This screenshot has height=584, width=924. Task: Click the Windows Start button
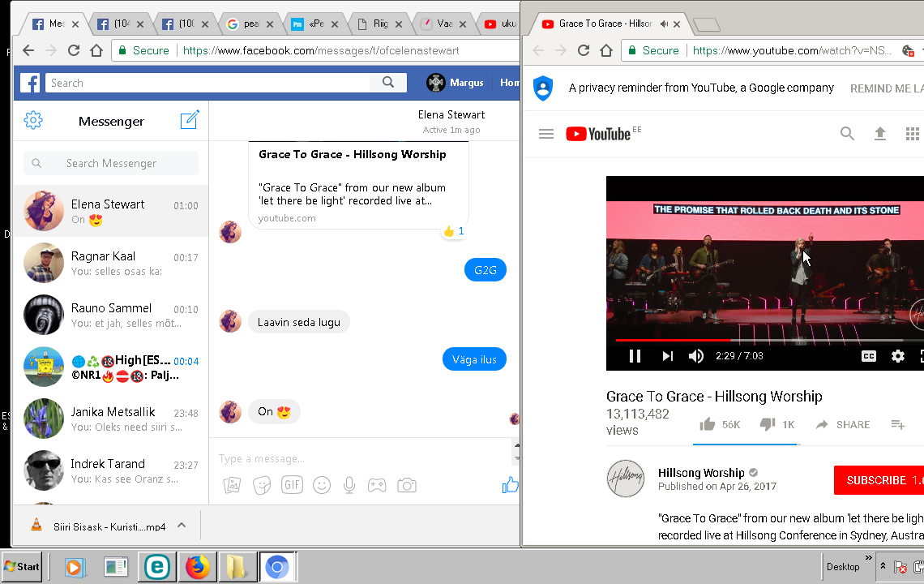[22, 566]
